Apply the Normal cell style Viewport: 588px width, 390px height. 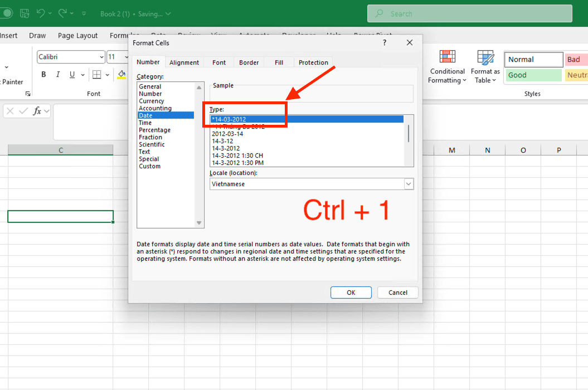point(533,60)
